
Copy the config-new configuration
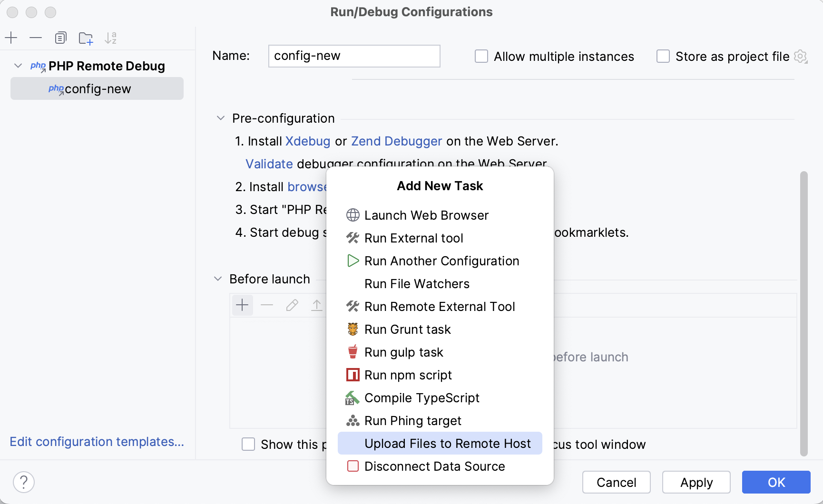60,38
